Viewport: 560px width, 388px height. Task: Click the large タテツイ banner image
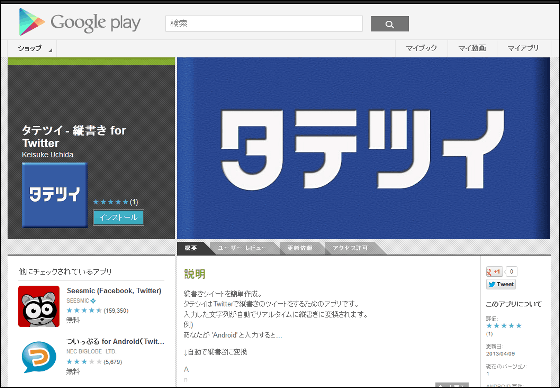pyautogui.click(x=363, y=148)
